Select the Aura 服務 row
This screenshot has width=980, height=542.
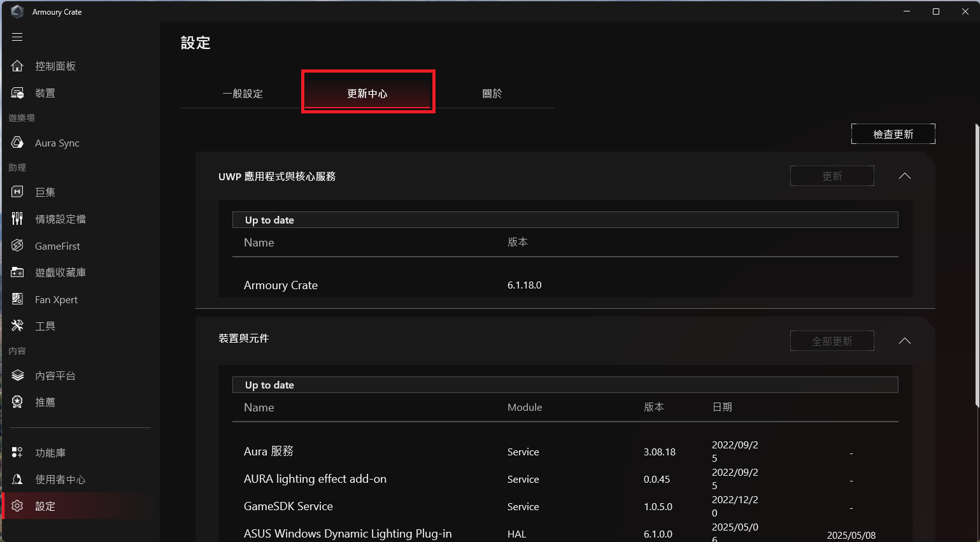565,451
